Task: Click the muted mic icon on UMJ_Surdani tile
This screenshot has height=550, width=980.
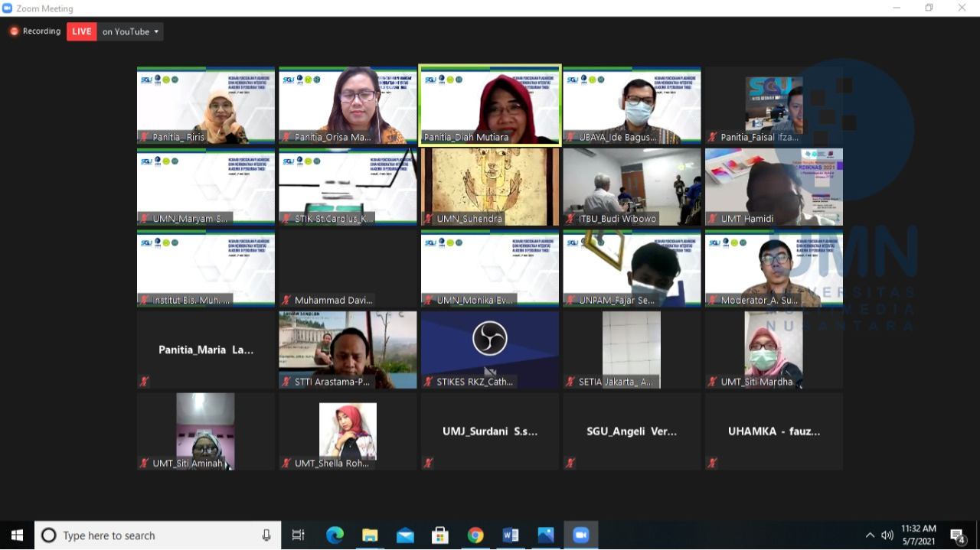Action: point(428,463)
